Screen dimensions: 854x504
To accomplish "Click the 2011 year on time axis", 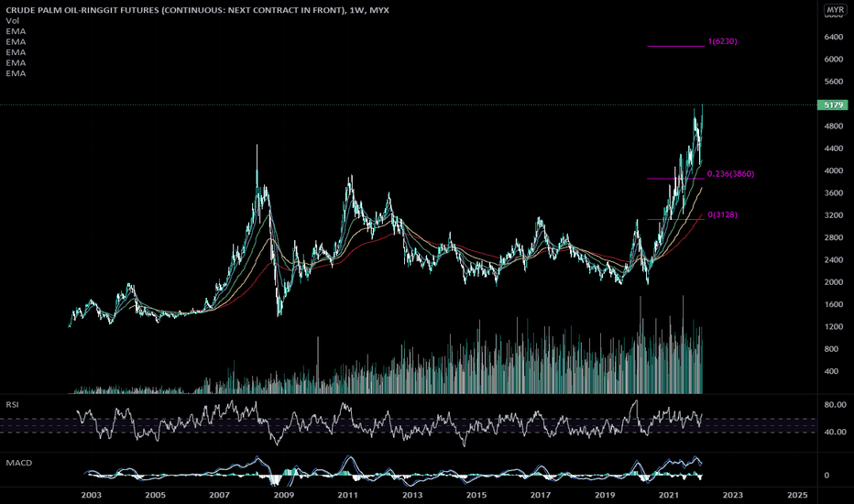I will (347, 495).
